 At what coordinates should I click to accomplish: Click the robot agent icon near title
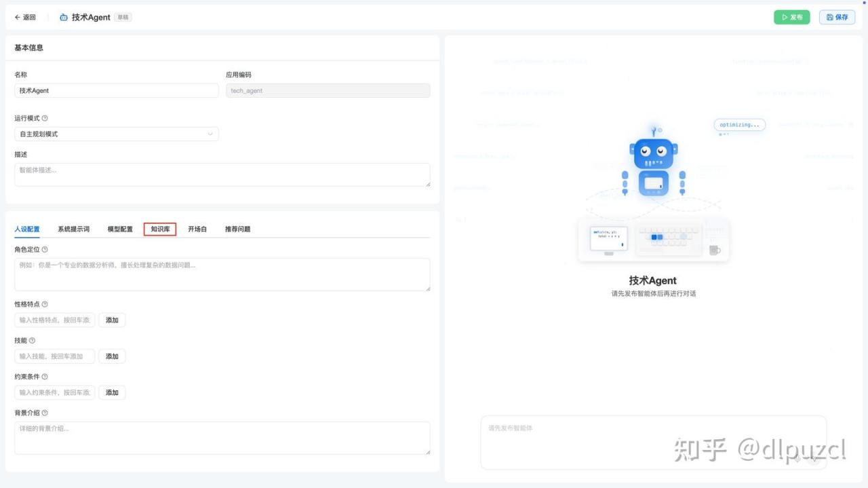pos(64,18)
